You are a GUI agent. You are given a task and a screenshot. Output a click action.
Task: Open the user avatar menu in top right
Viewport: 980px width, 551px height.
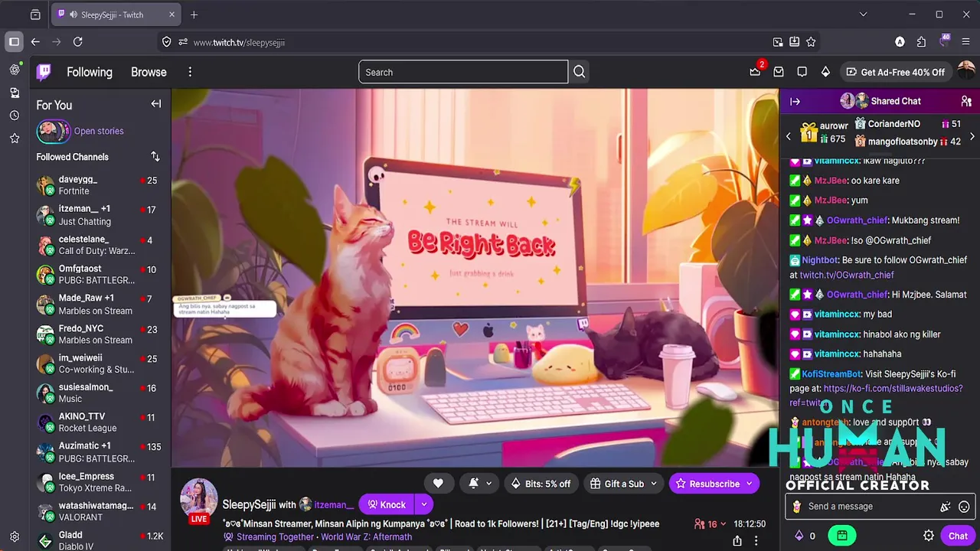pyautogui.click(x=966, y=71)
